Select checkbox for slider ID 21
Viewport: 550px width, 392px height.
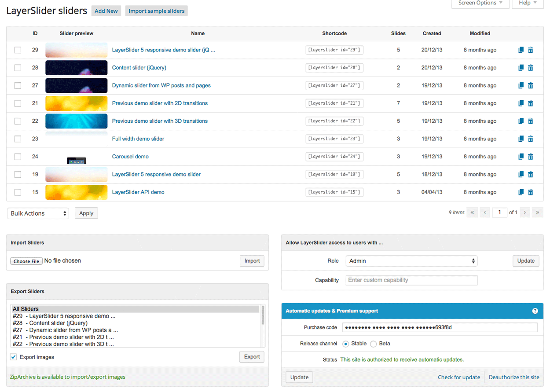[18, 103]
